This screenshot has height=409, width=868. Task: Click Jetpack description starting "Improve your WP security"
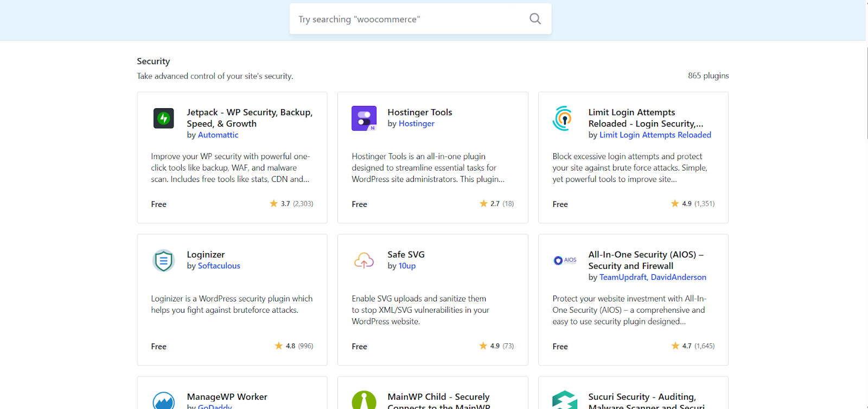click(231, 168)
